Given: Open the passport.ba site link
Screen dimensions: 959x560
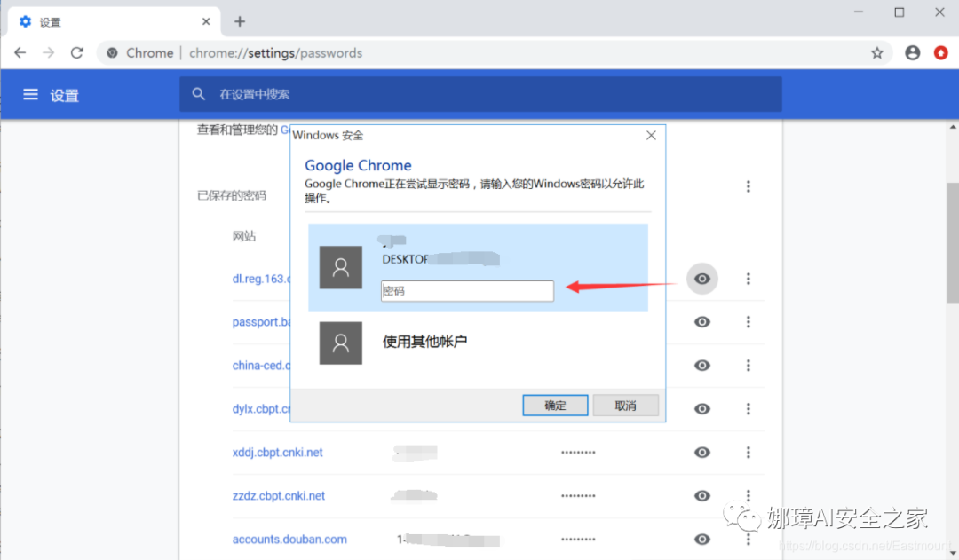Looking at the screenshot, I should (x=261, y=322).
